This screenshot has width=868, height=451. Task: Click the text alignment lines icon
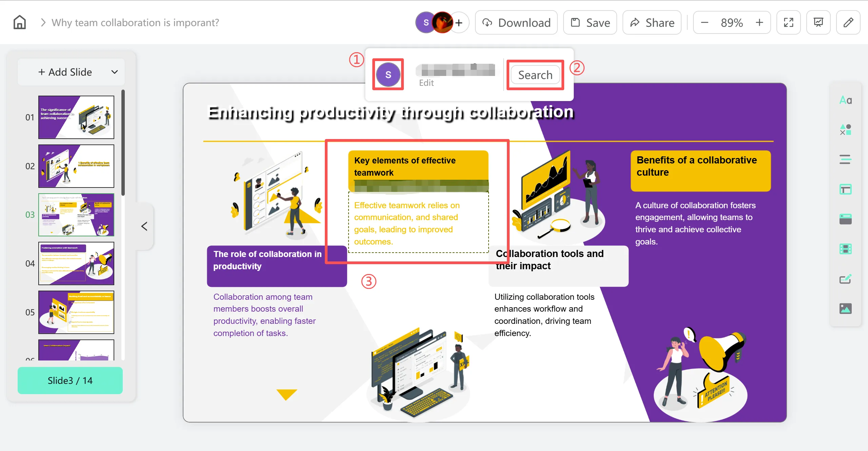[x=845, y=159]
